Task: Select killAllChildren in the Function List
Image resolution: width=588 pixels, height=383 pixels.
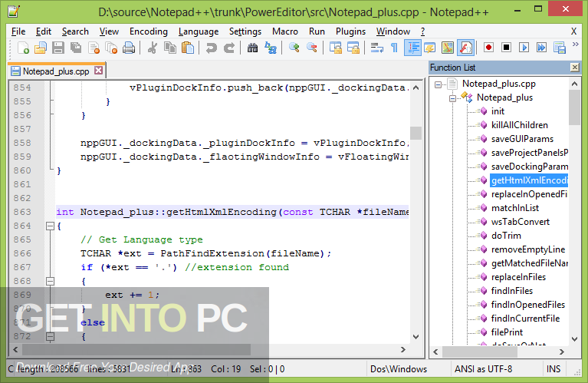Action: pyautogui.click(x=519, y=125)
